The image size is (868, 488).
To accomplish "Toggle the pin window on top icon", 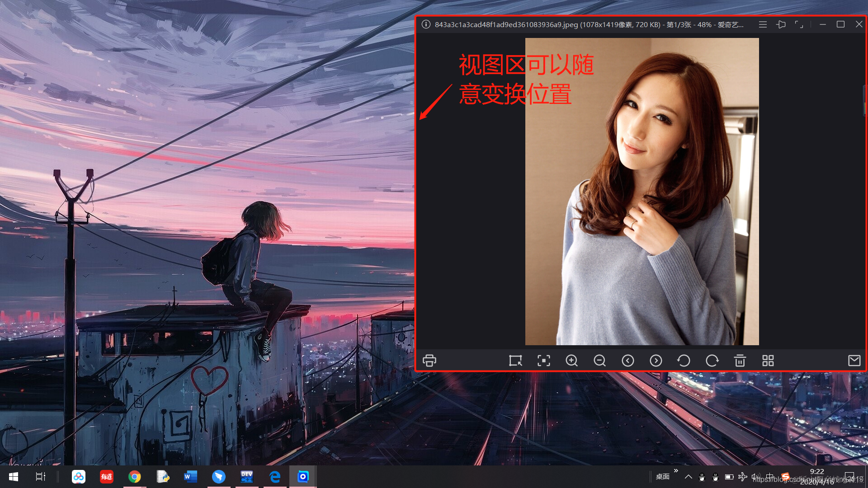I will 781,24.
